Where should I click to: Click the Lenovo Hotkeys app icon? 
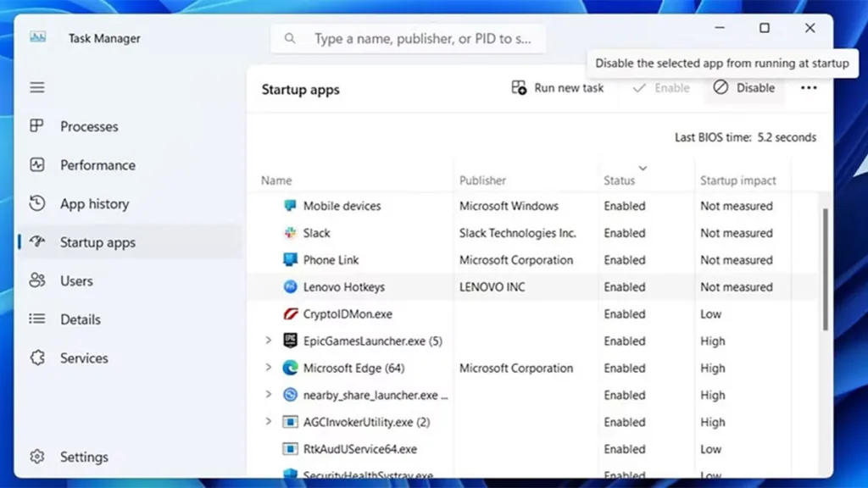(x=290, y=286)
